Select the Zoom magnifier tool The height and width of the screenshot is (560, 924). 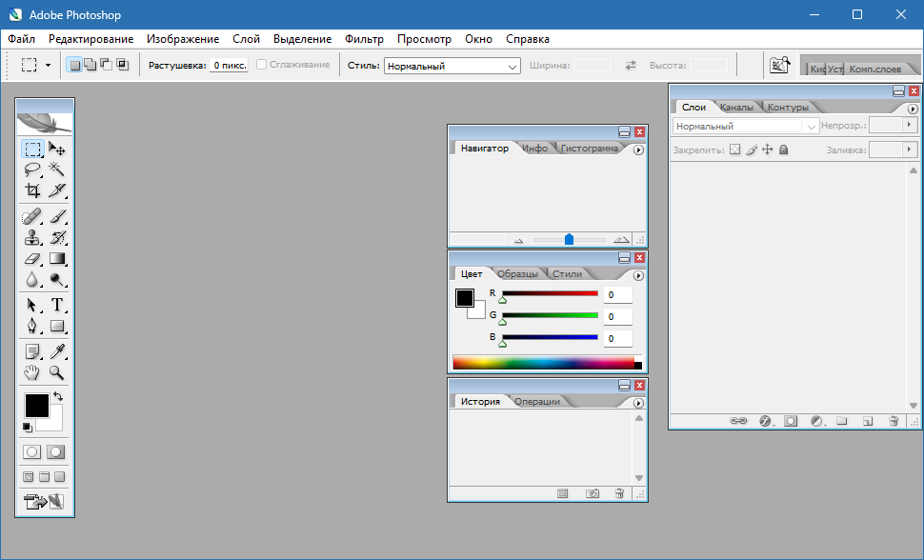(x=57, y=372)
